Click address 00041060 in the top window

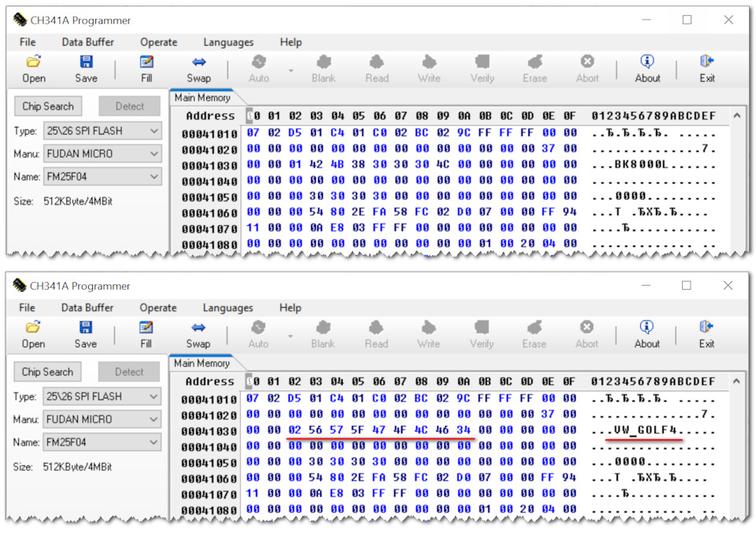[x=209, y=213]
